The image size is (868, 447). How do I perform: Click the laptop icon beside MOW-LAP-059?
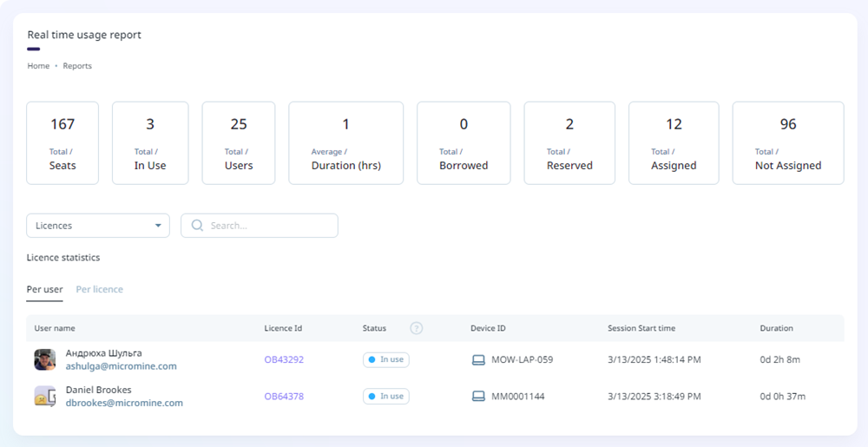tap(478, 359)
